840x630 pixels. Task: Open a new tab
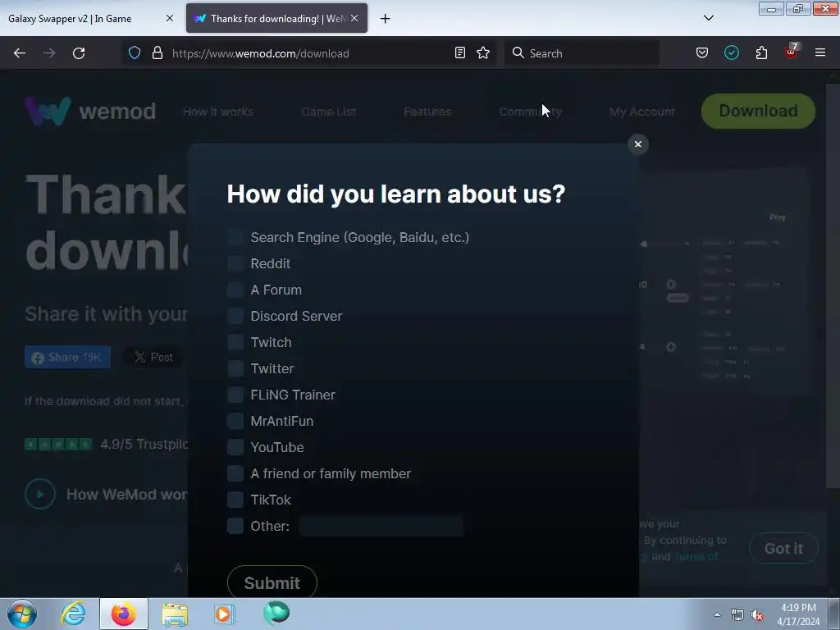point(385,19)
